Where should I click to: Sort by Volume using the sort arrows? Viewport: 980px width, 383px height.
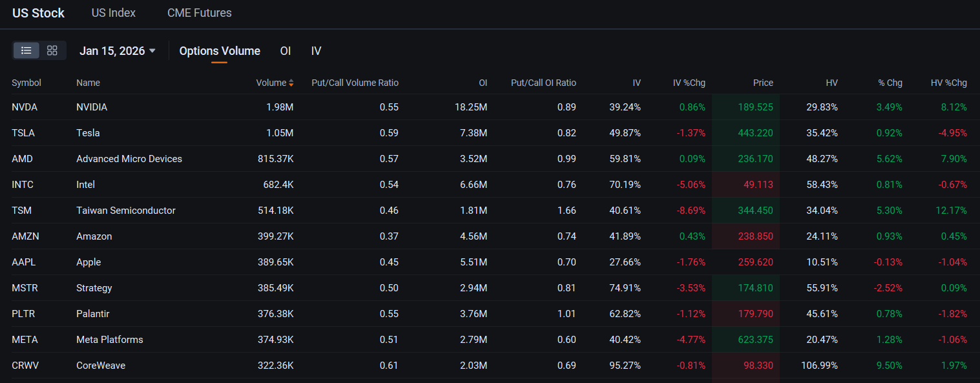click(x=291, y=83)
